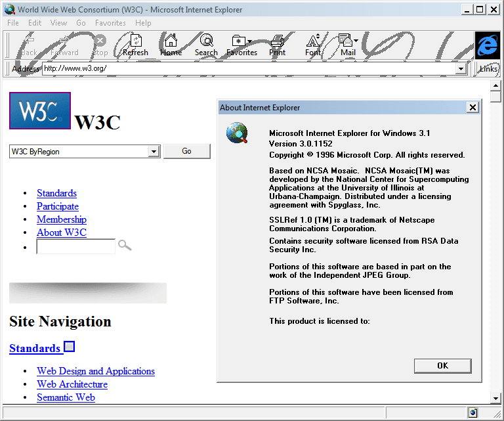
Task: Open the Go menu
Action: (x=81, y=23)
